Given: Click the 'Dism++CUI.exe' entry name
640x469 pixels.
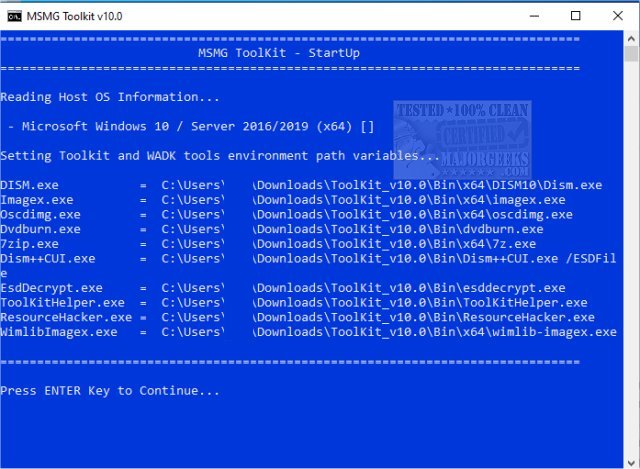Looking at the screenshot, I should [x=48, y=259].
